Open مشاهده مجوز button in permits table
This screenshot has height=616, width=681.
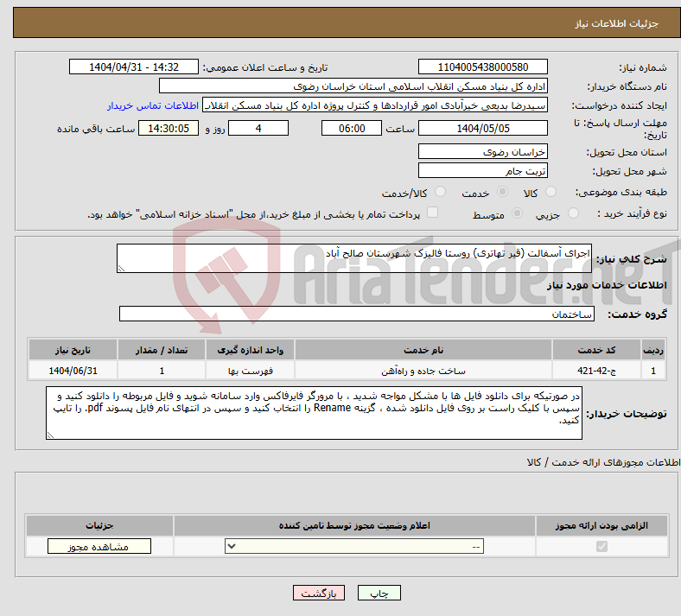tap(99, 547)
